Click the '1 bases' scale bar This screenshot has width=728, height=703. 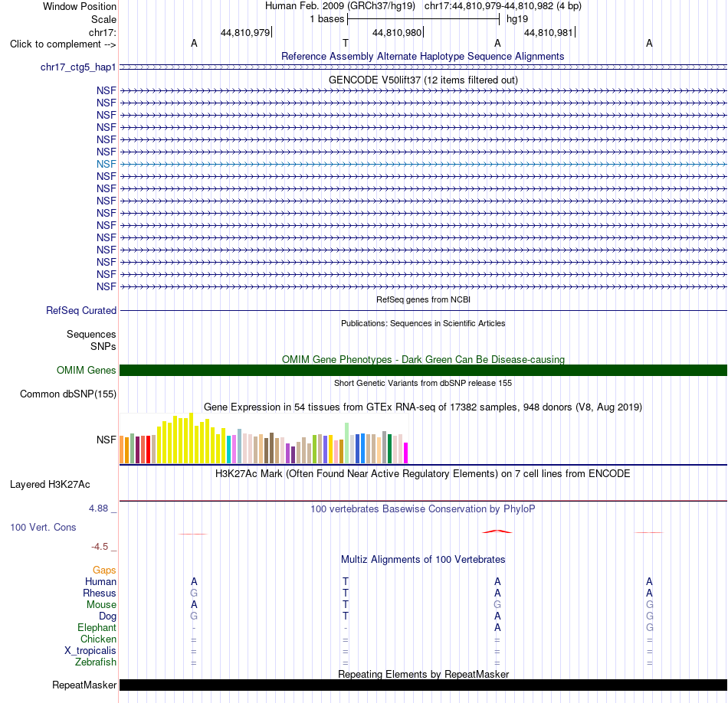pyautogui.click(x=423, y=19)
